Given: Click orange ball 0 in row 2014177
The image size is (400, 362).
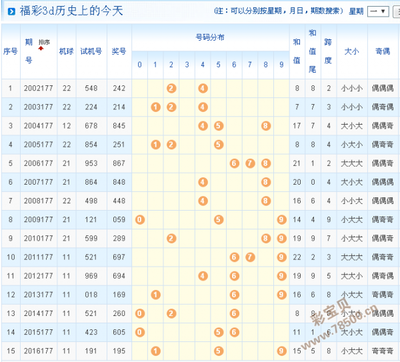Looking at the screenshot, I should [140, 313].
